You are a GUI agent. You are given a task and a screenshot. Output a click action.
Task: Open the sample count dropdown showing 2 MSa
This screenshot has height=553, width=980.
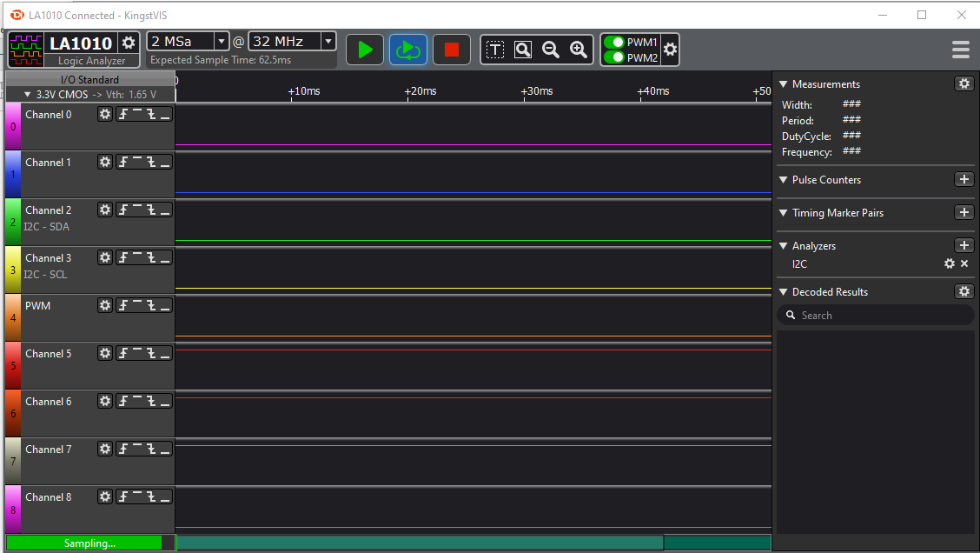222,41
